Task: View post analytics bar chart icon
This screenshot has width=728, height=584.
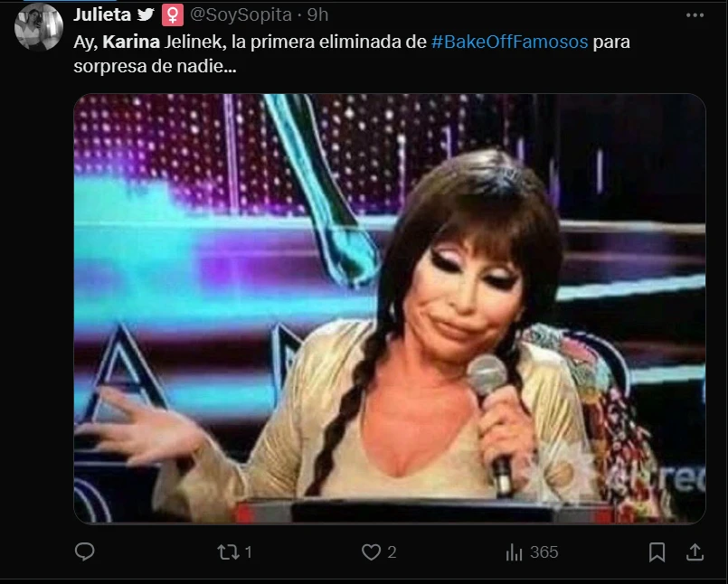Action: pyautogui.click(x=514, y=552)
